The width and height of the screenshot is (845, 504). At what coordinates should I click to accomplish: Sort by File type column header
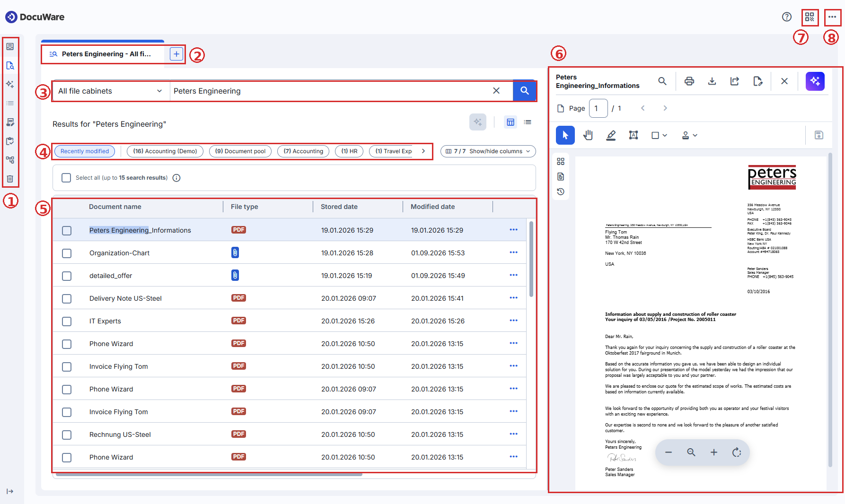coord(244,207)
